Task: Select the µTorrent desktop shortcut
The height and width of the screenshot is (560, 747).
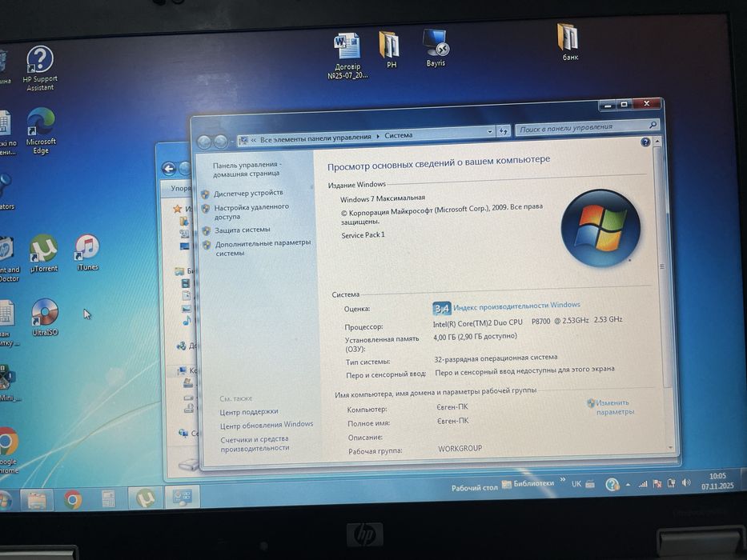Action: click(44, 254)
